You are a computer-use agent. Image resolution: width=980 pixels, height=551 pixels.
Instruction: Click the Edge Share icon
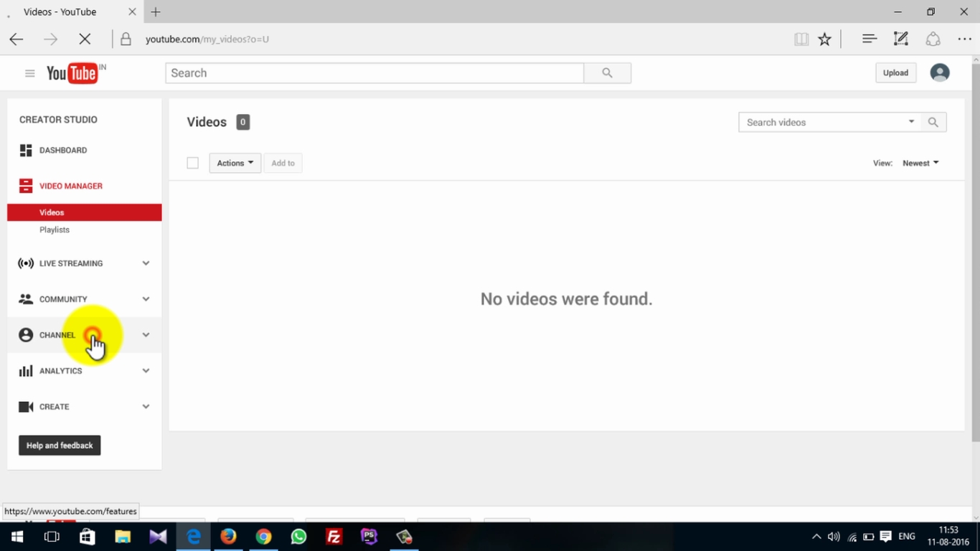(933, 39)
